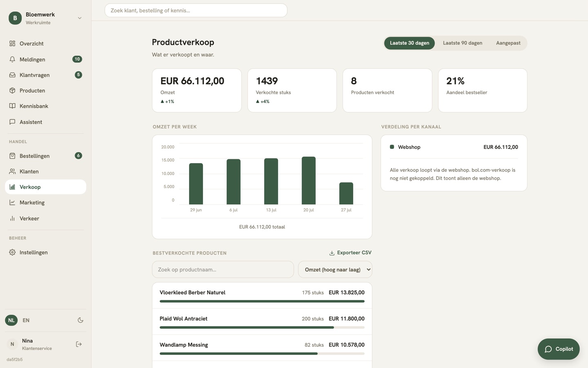The image size is (588, 368).
Task: Click the 27 jul revenue bar
Action: point(346,193)
